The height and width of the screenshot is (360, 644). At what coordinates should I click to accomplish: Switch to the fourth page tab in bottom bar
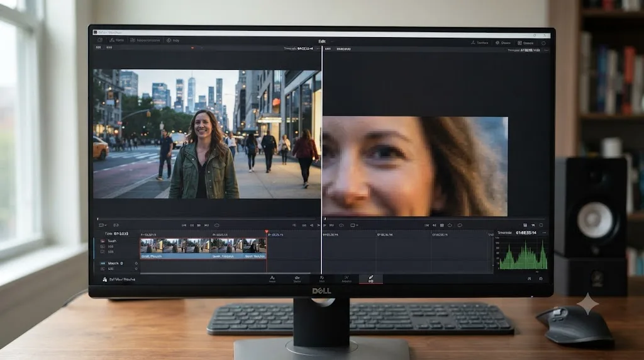coord(347,279)
